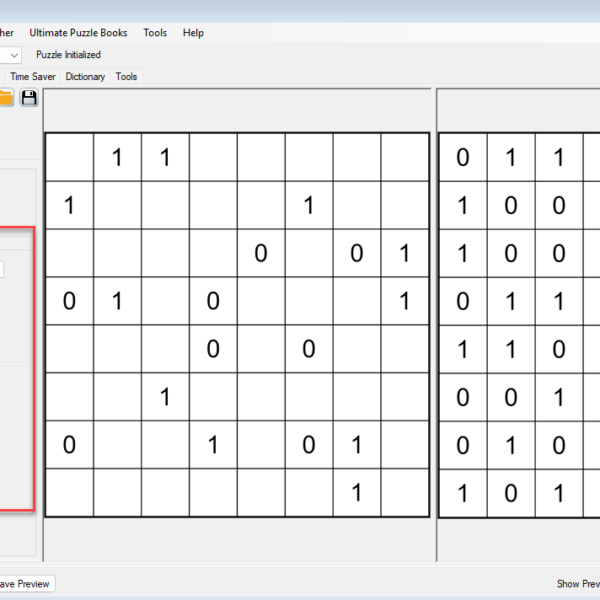Open the Tools menu in menu bar

[x=155, y=33]
